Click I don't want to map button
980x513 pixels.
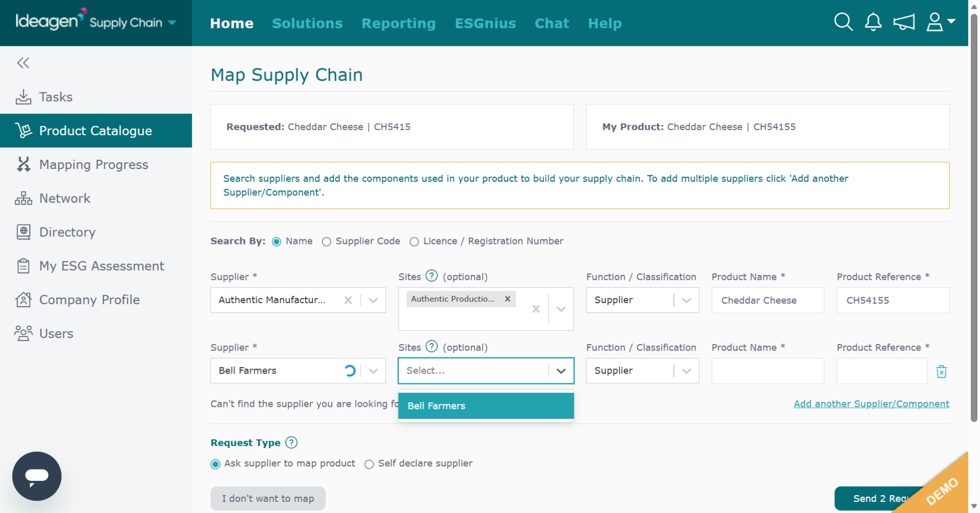click(x=268, y=498)
